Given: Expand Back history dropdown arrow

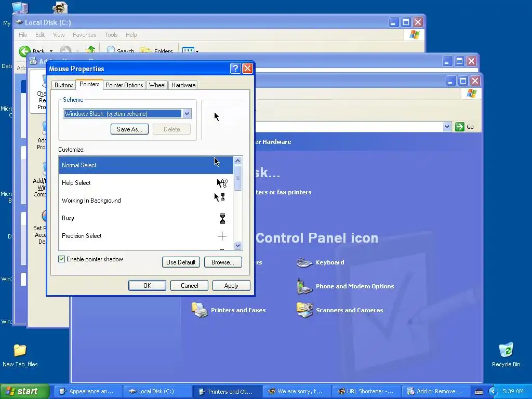Looking at the screenshot, I should tap(51, 51).
